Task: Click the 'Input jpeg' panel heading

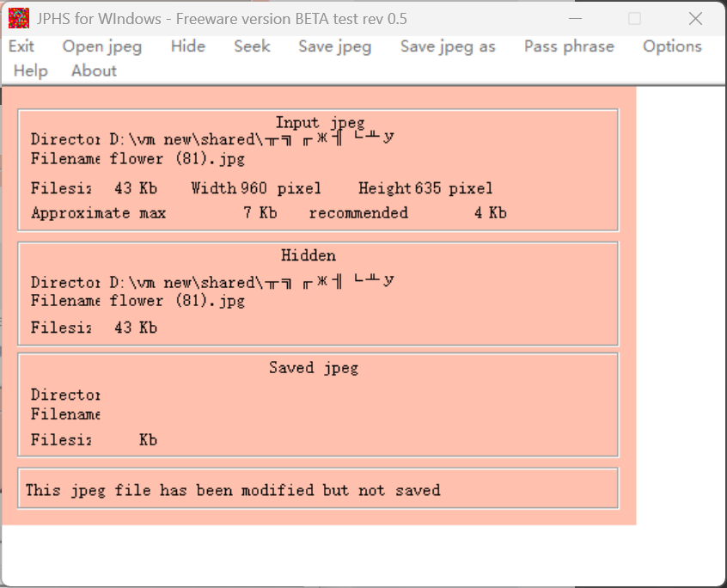Action: 320,123
